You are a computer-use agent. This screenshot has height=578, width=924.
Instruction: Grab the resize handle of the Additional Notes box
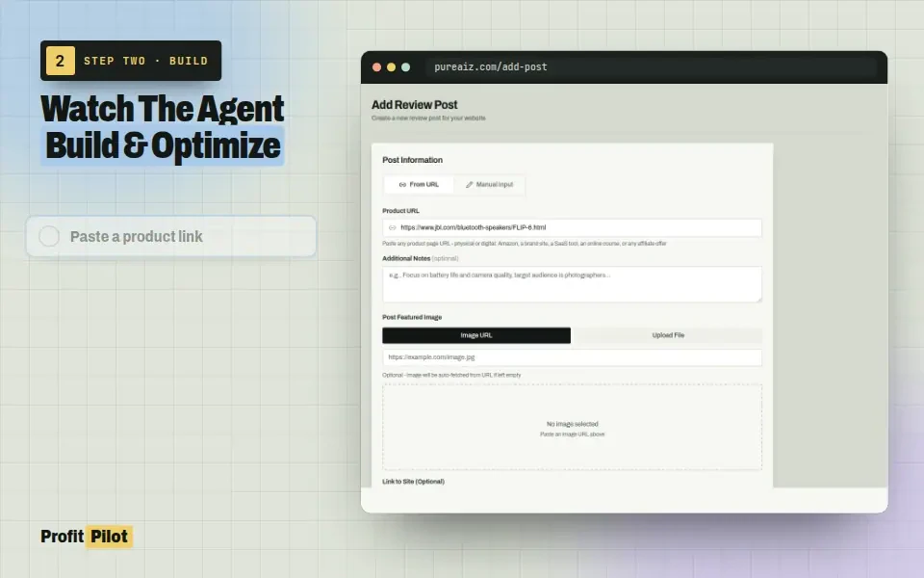(x=757, y=299)
